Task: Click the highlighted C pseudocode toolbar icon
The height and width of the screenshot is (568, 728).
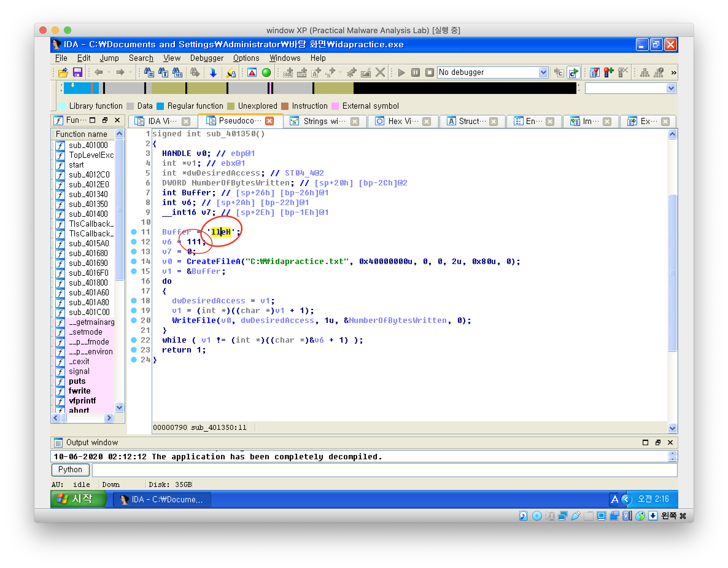Action: pos(573,72)
